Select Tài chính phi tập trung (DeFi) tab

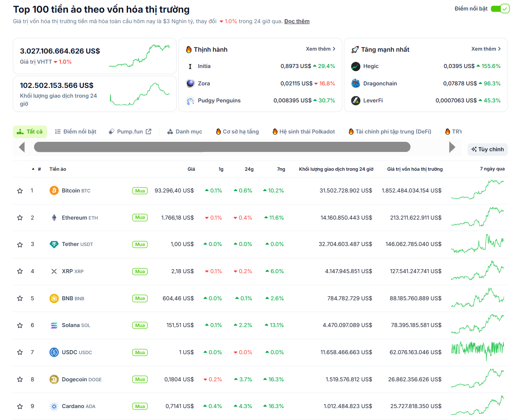coord(390,132)
